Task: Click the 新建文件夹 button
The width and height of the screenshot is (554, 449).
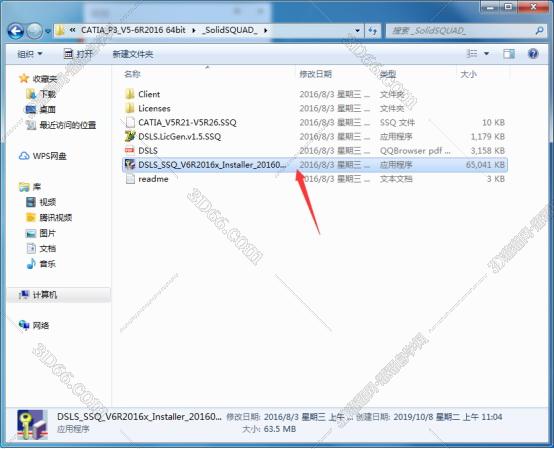Action: point(132,54)
